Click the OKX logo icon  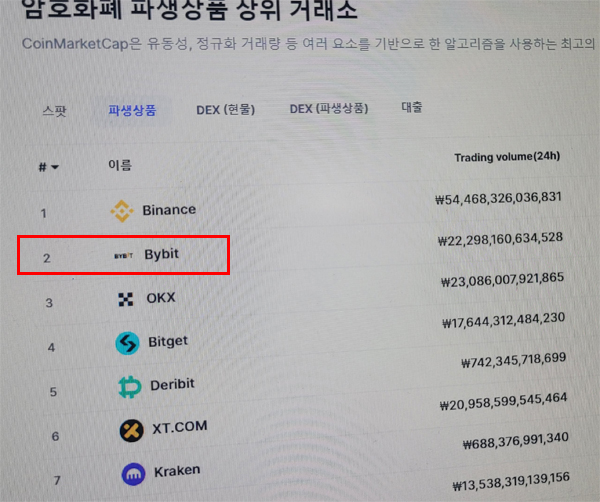126,299
